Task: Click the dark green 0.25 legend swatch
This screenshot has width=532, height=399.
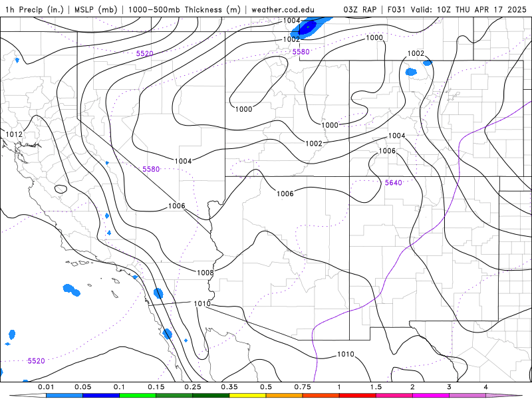Action: click(x=211, y=396)
